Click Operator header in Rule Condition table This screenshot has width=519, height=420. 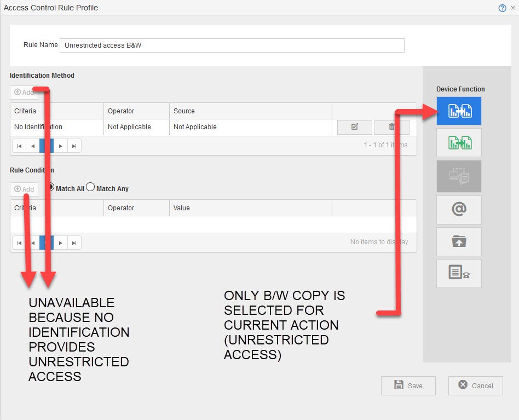pos(136,208)
